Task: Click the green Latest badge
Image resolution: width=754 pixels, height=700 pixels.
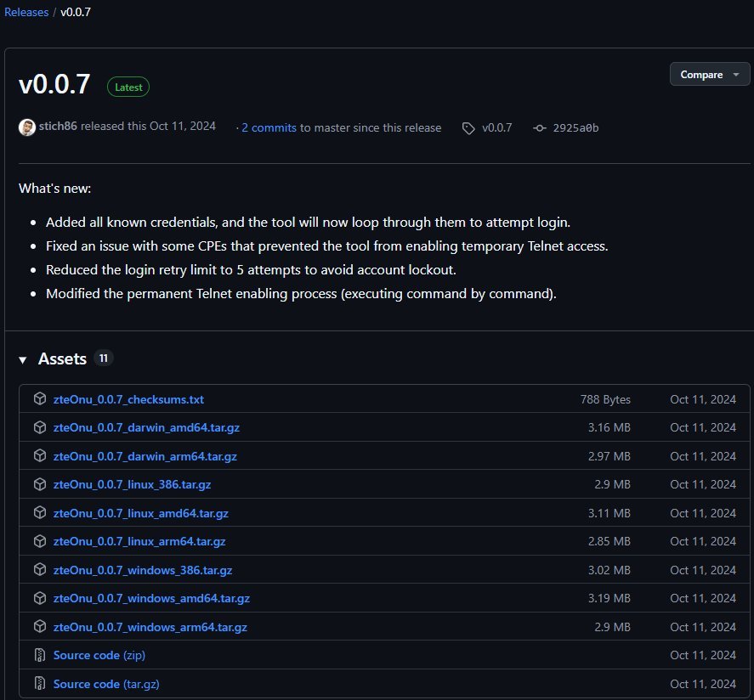Action: click(128, 87)
